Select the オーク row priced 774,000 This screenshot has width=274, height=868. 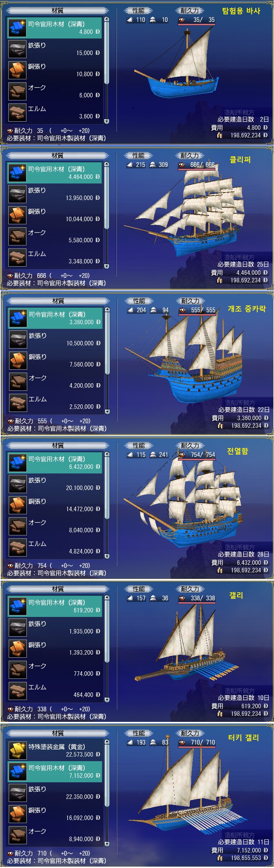[55, 669]
